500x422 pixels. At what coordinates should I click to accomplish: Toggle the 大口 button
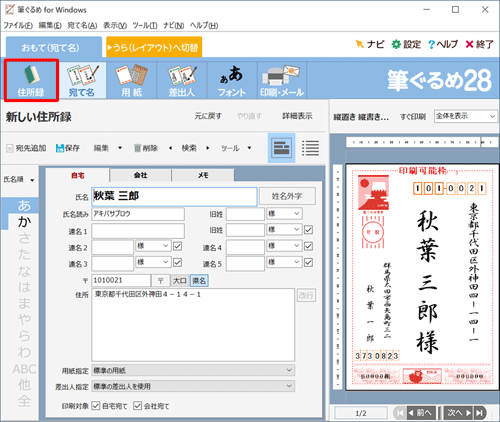(180, 281)
